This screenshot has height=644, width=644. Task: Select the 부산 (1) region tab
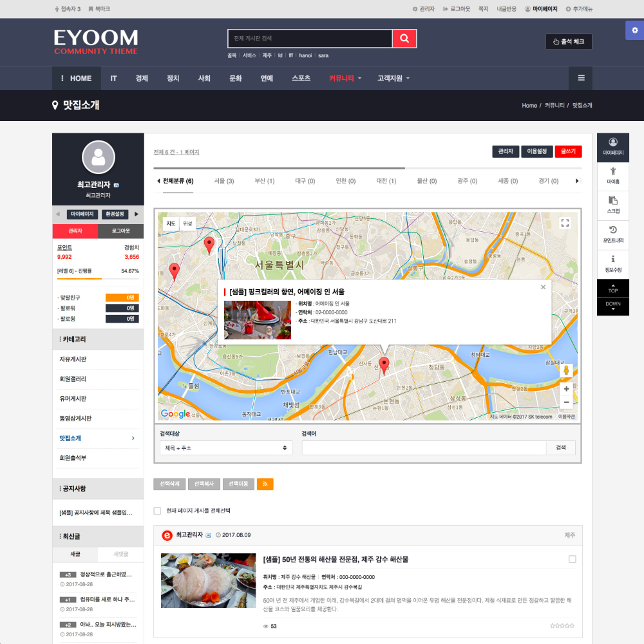coord(264,181)
